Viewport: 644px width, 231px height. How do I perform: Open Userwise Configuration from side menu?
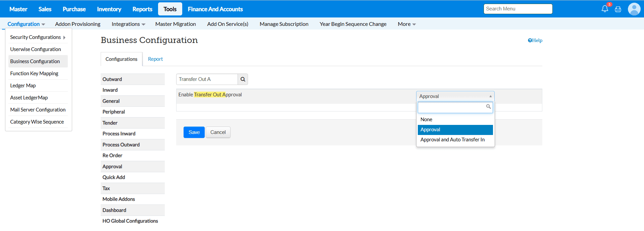point(36,49)
